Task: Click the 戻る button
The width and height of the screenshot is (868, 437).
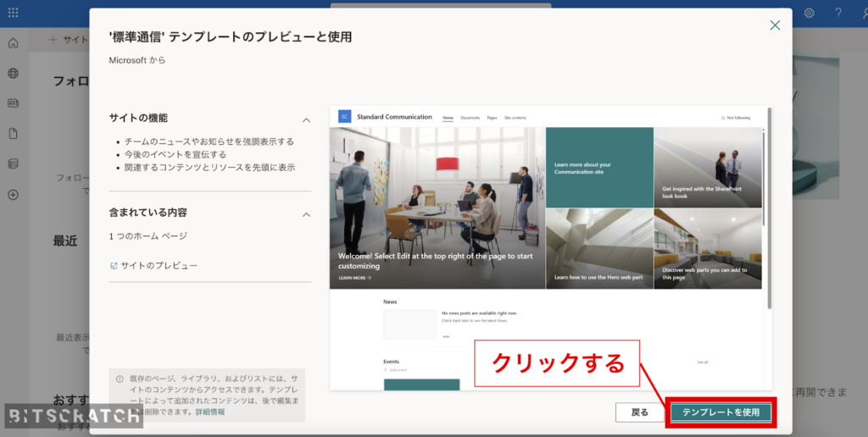Action: (x=640, y=412)
